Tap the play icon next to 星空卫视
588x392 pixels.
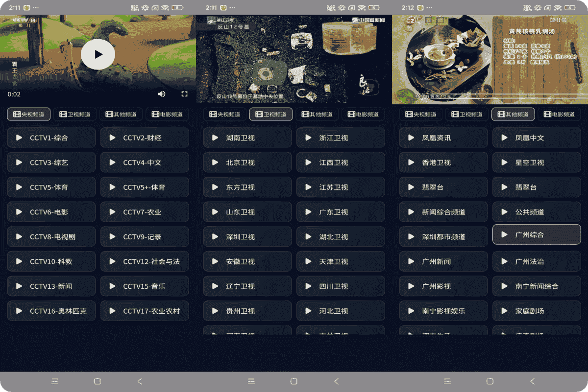tap(504, 162)
